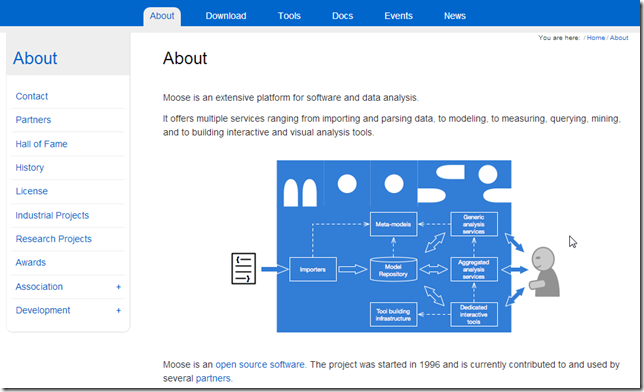Click the Importers box in diagram

pos(313,270)
